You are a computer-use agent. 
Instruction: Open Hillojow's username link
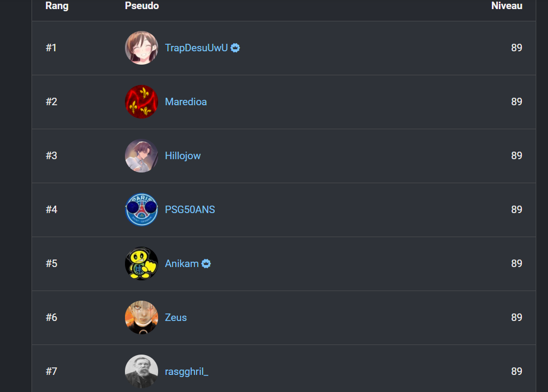coord(183,156)
